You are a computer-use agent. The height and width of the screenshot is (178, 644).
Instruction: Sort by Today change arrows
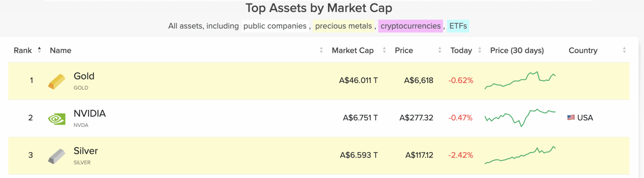click(479, 50)
